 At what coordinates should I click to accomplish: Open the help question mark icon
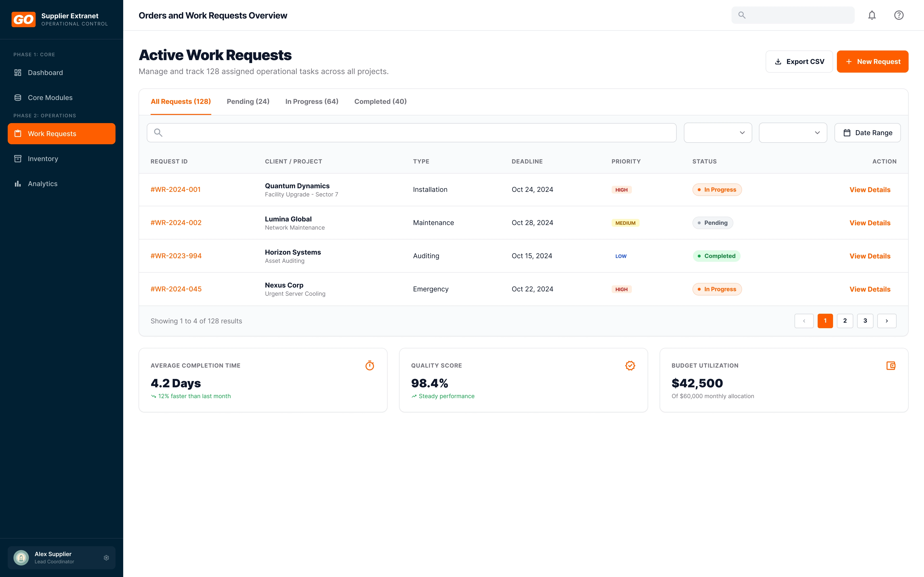coord(898,15)
